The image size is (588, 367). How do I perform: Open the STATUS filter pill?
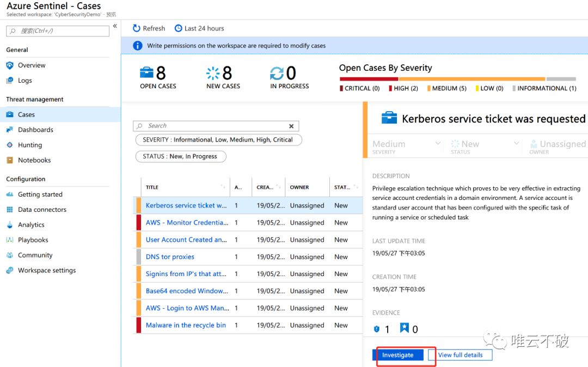pos(180,156)
